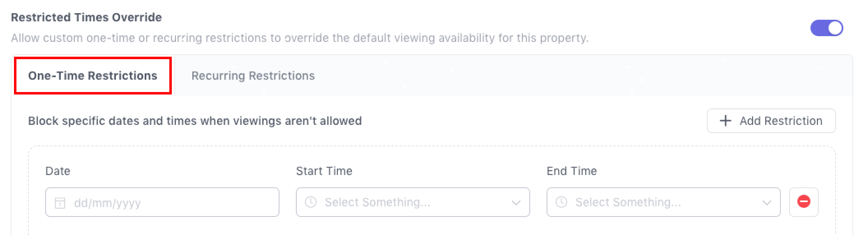The image size is (868, 235).
Task: Click the End Time label
Action: [571, 171]
